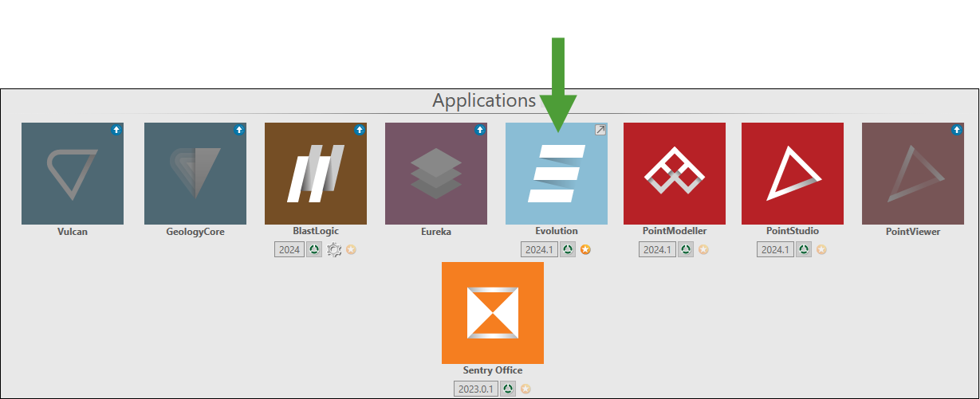Toggle the favourite star for PointModeller
The height and width of the screenshot is (399, 980).
pos(703,250)
